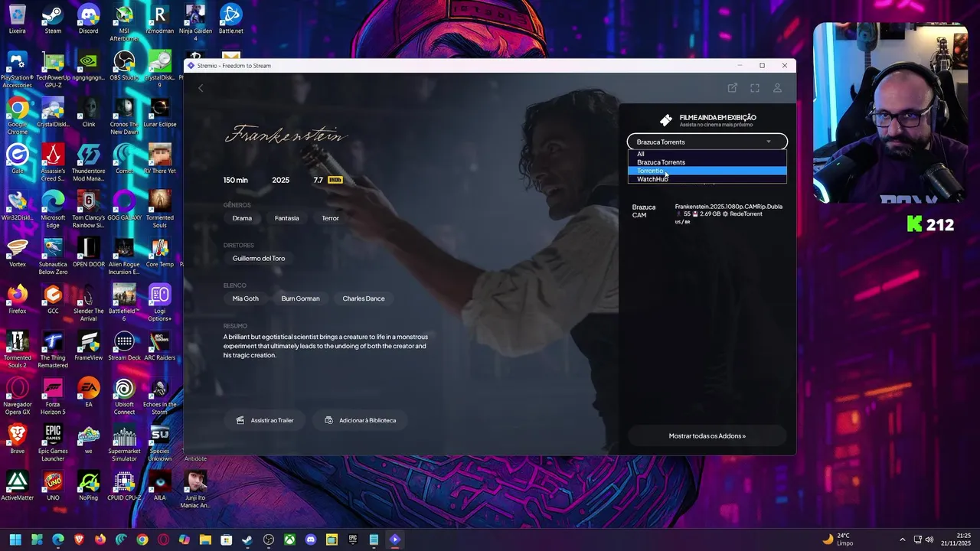Screen dimensions: 980x551
Task: Go back using Stremio's back arrow
Action: point(201,88)
